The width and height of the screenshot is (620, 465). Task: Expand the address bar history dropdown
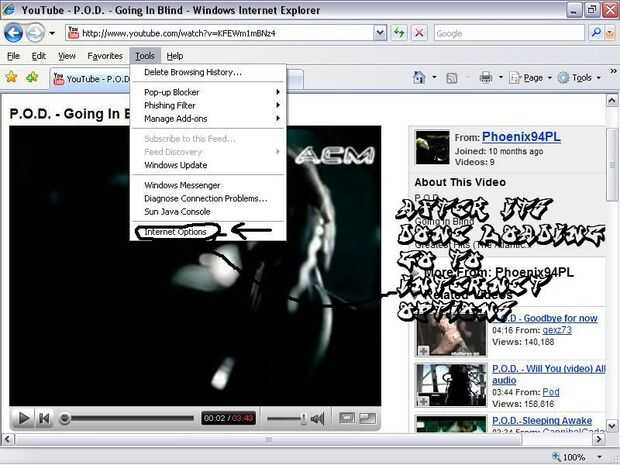380,33
